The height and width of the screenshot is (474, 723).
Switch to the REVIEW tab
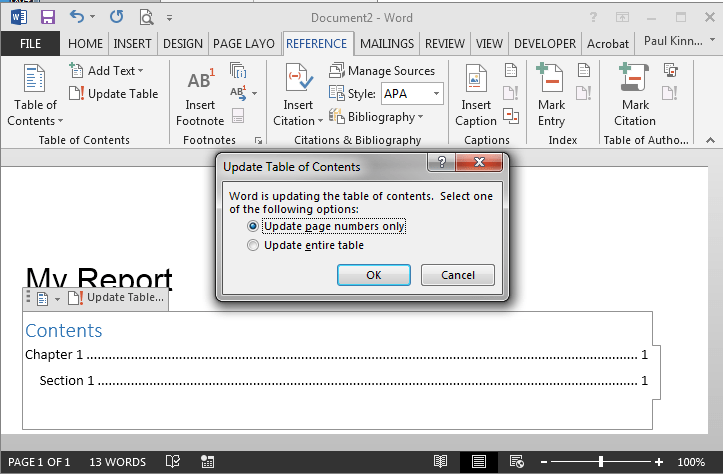coord(444,44)
